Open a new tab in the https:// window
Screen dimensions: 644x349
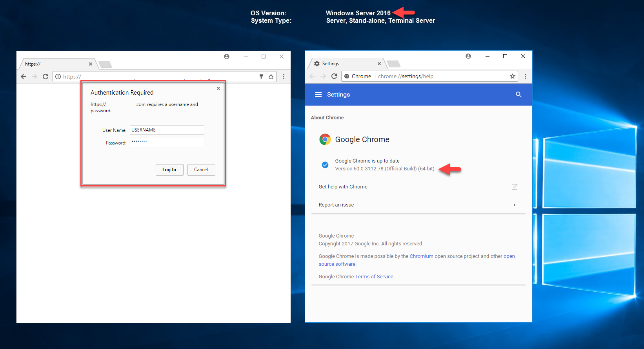point(105,64)
